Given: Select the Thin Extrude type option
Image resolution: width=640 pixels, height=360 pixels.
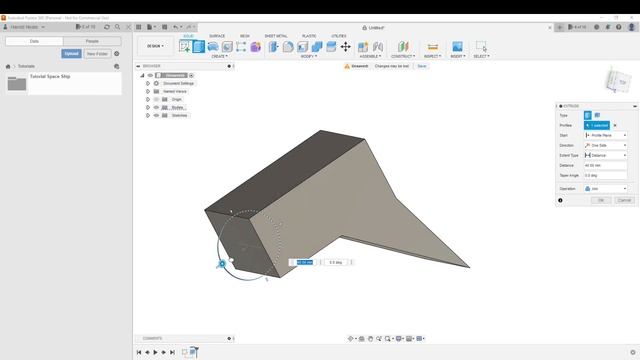Looking at the screenshot, I should click(597, 115).
